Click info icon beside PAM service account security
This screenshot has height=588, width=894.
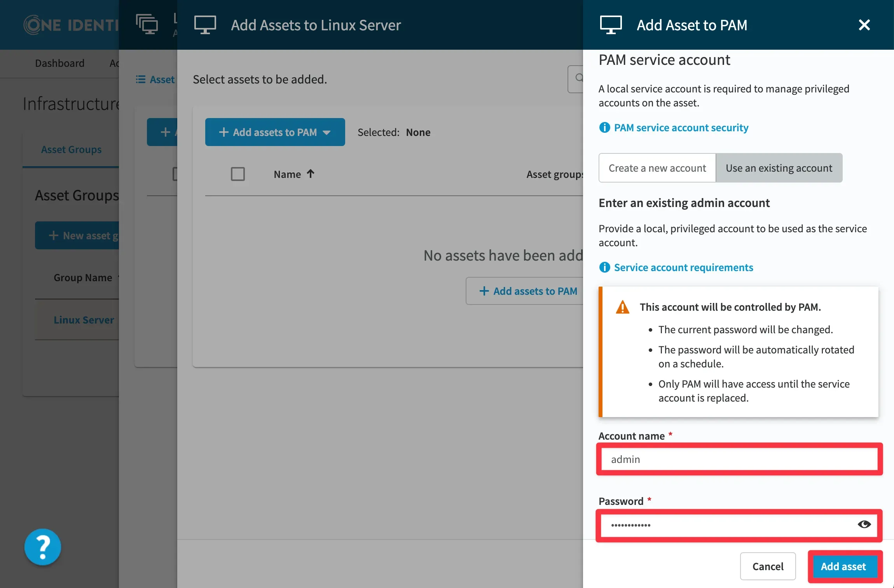pyautogui.click(x=604, y=127)
